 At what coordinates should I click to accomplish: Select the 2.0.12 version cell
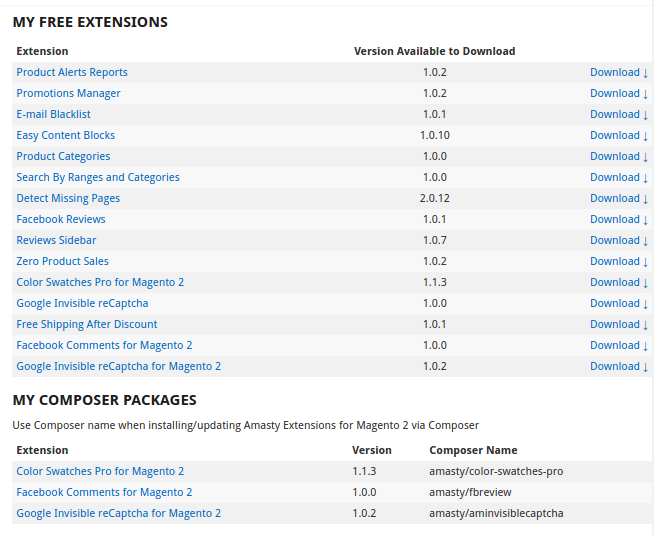(x=435, y=198)
